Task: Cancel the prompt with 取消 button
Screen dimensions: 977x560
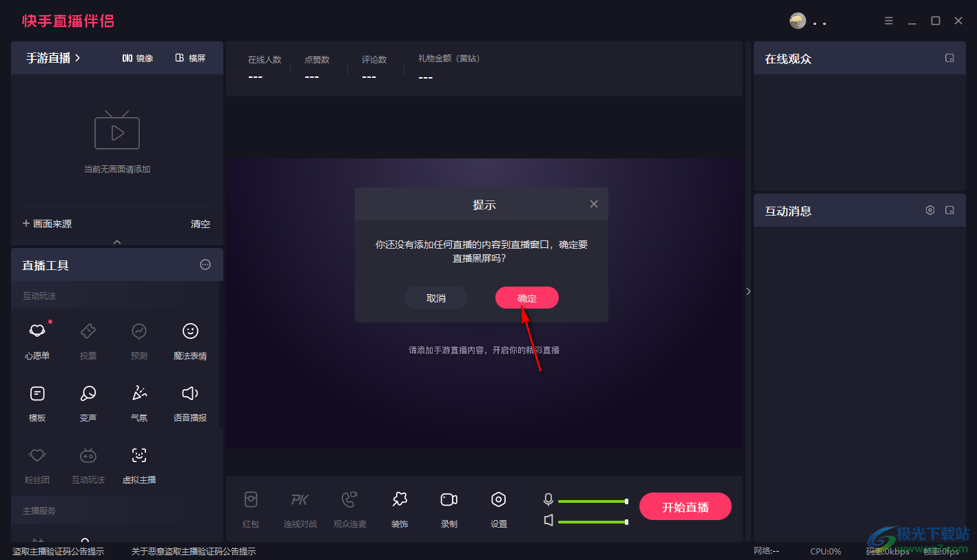Action: coord(436,298)
